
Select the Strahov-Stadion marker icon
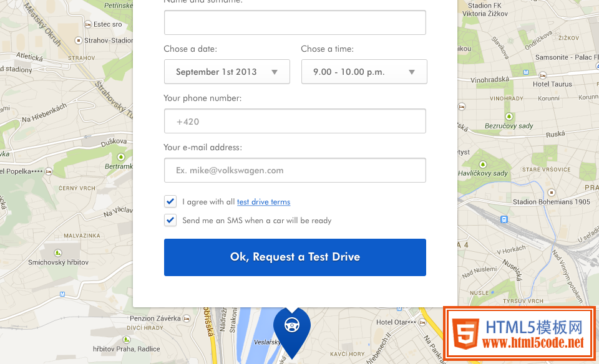click(x=79, y=40)
